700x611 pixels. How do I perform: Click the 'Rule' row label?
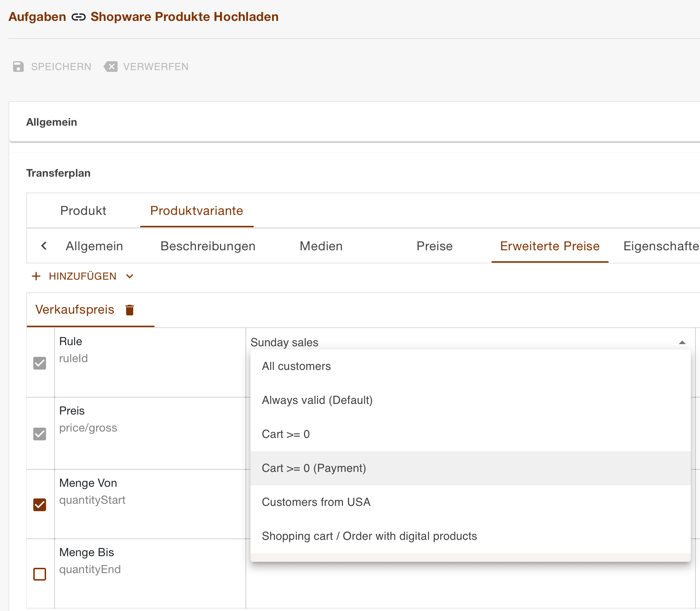point(70,341)
